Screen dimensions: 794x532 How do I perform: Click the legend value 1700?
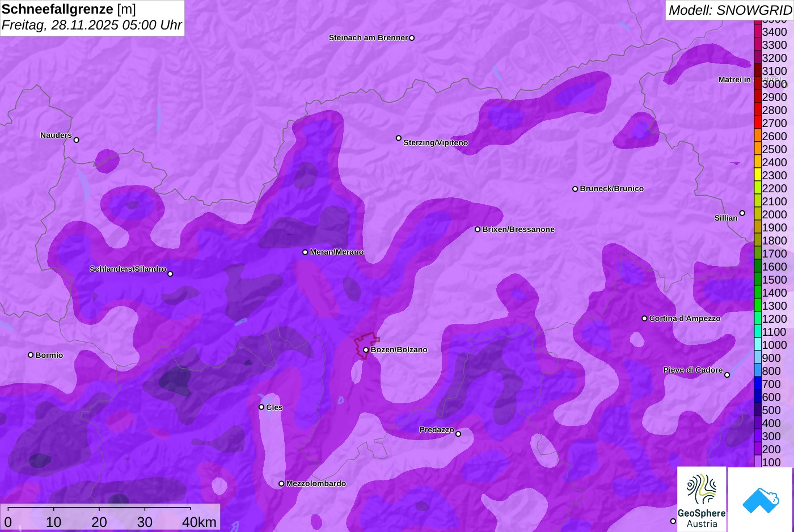tap(775, 254)
